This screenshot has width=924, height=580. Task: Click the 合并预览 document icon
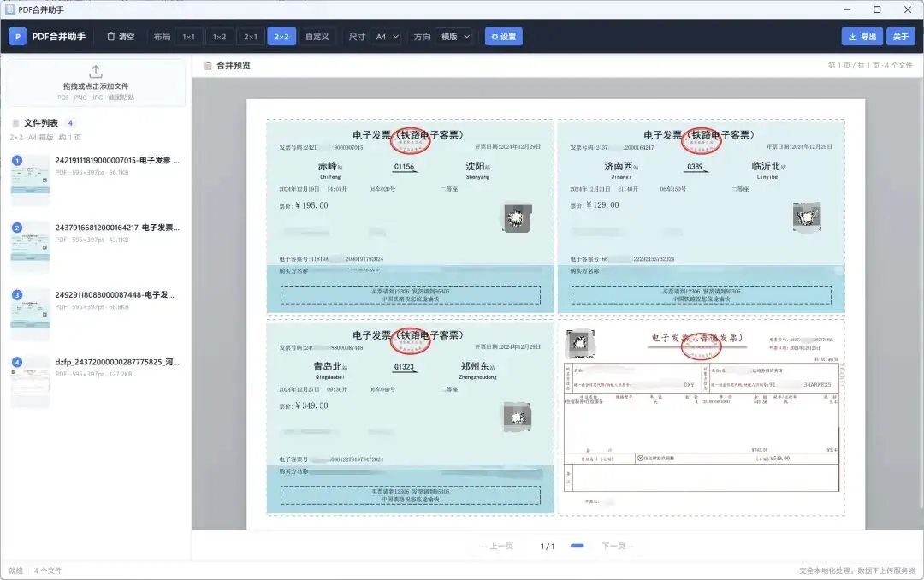click(x=208, y=65)
